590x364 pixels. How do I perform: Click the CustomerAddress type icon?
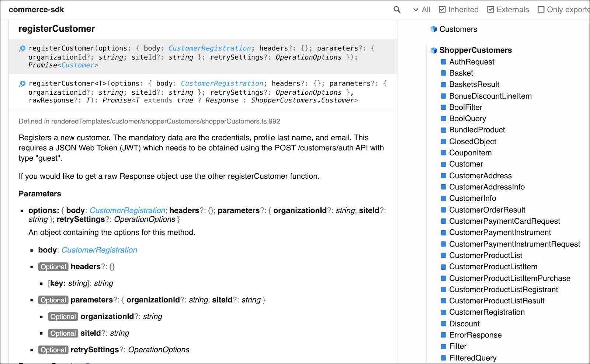444,176
